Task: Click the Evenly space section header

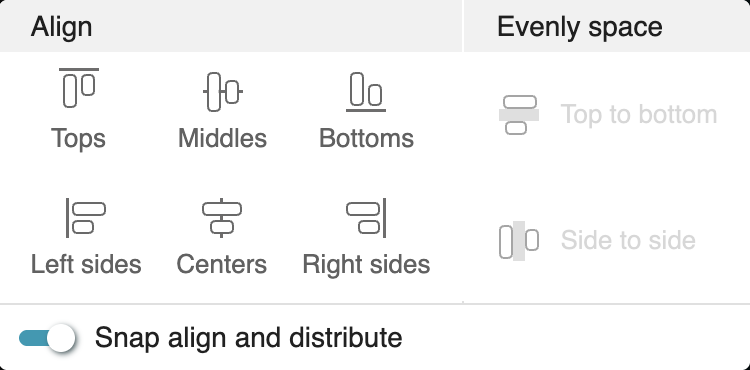Action: pos(580,27)
